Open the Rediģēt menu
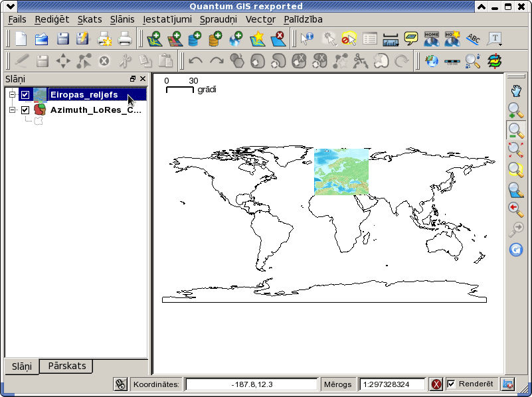Image resolution: width=532 pixels, height=397 pixels. (x=52, y=19)
